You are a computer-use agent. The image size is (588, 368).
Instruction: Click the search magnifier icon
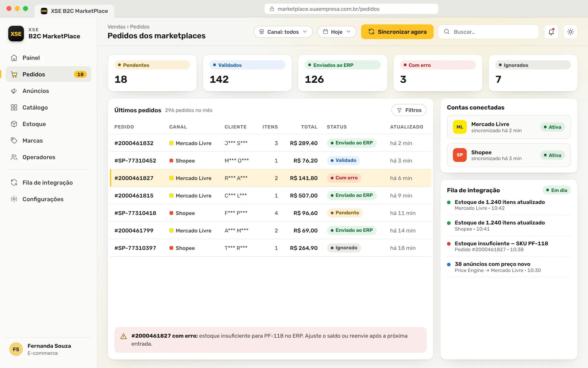(447, 32)
